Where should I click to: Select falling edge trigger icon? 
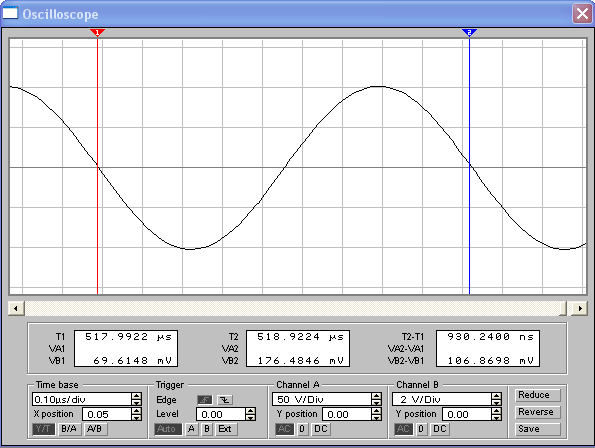[225, 400]
